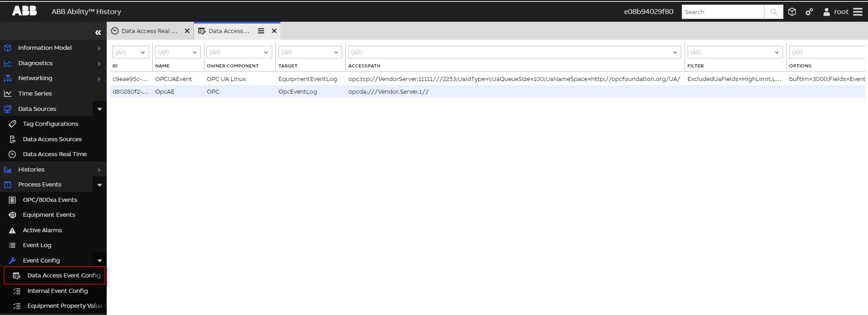Click the ABB logo
This screenshot has width=868, height=315.
click(x=24, y=11)
